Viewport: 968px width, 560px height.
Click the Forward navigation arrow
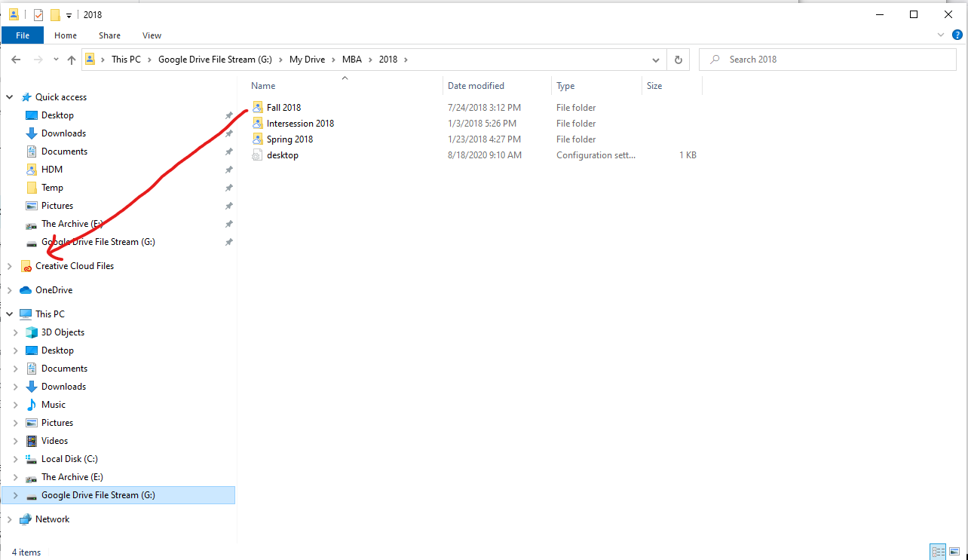click(x=38, y=60)
